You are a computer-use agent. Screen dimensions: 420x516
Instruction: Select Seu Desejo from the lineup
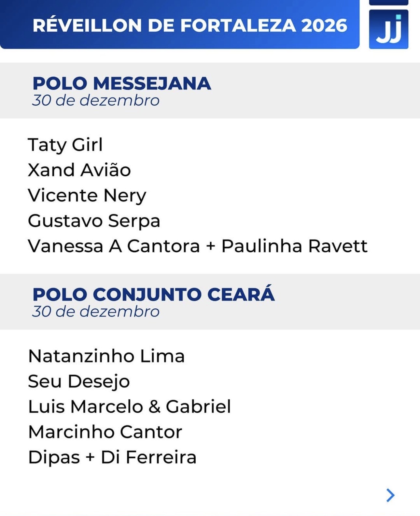tap(79, 381)
